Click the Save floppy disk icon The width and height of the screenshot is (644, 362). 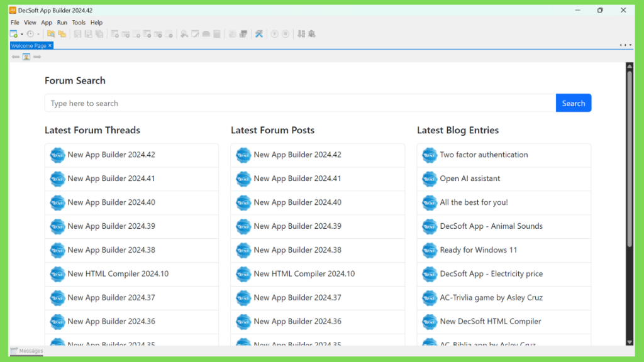tap(77, 34)
